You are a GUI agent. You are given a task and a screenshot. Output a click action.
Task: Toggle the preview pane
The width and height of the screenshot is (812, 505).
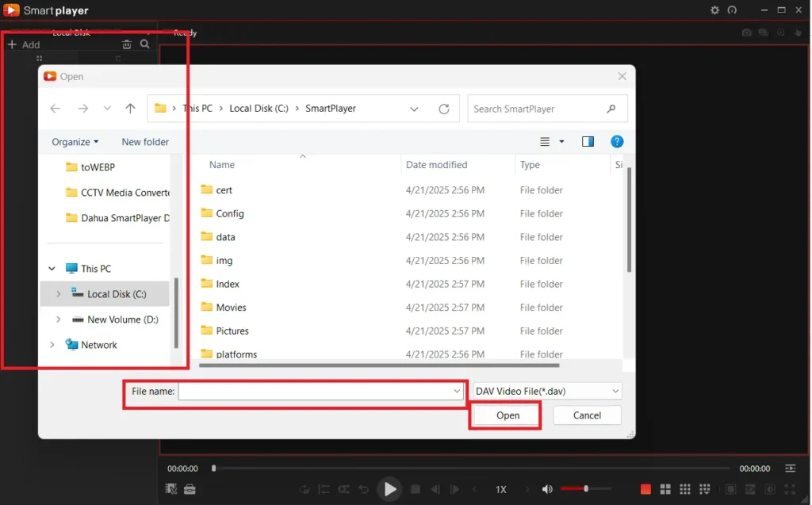tap(588, 141)
